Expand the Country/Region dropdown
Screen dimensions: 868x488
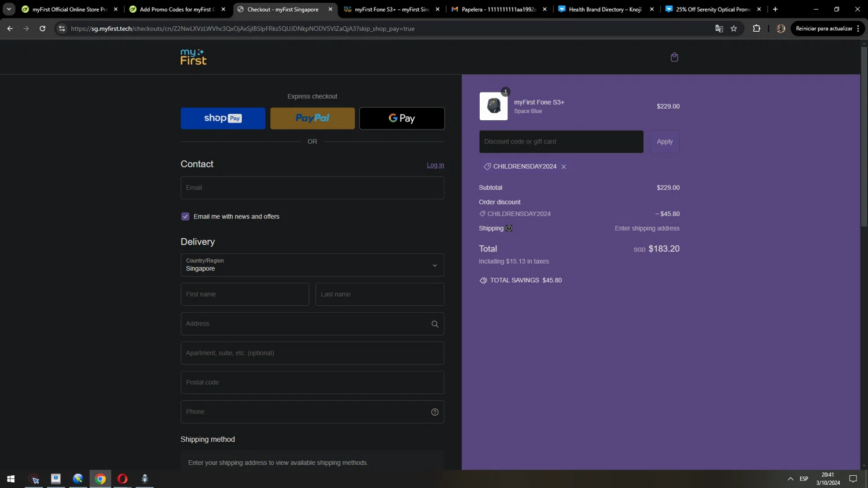pos(312,265)
